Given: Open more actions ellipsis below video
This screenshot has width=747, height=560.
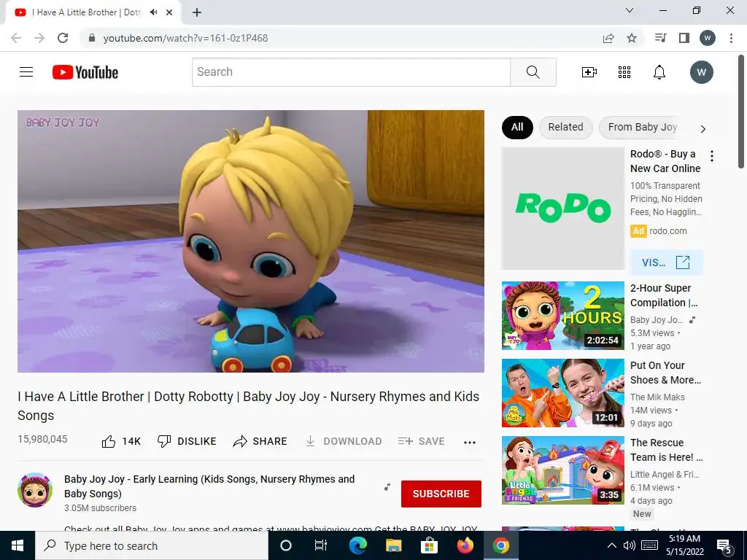Looking at the screenshot, I should [470, 443].
